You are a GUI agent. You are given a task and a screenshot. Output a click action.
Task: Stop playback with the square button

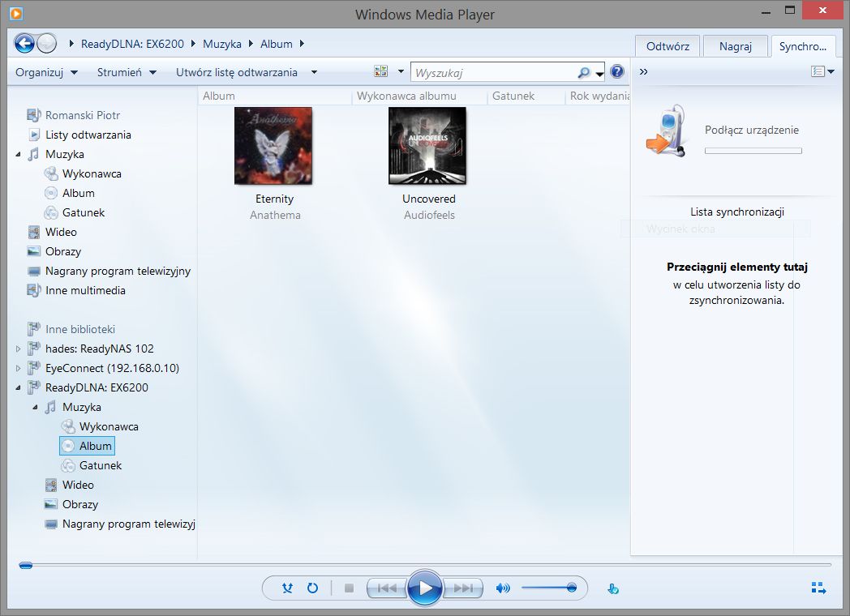[349, 588]
